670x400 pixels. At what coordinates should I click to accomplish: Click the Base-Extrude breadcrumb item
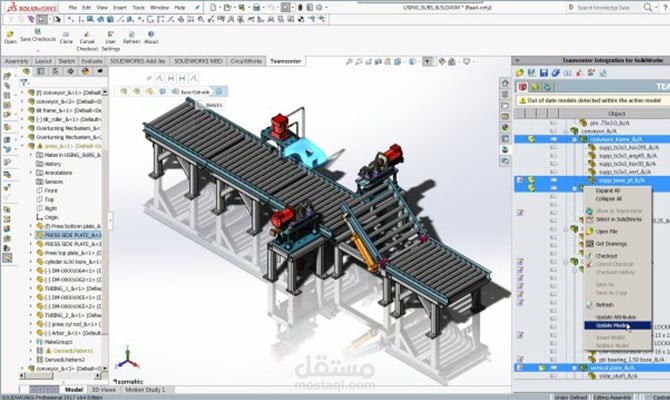(195, 92)
